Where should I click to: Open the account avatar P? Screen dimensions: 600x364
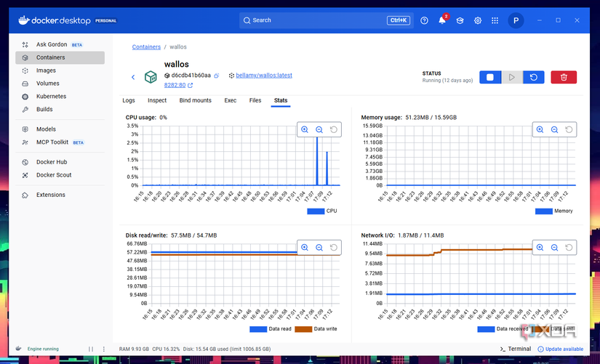(x=516, y=20)
